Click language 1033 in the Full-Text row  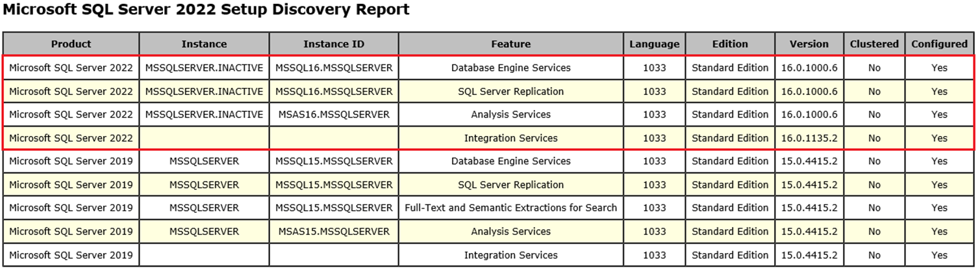(655, 208)
